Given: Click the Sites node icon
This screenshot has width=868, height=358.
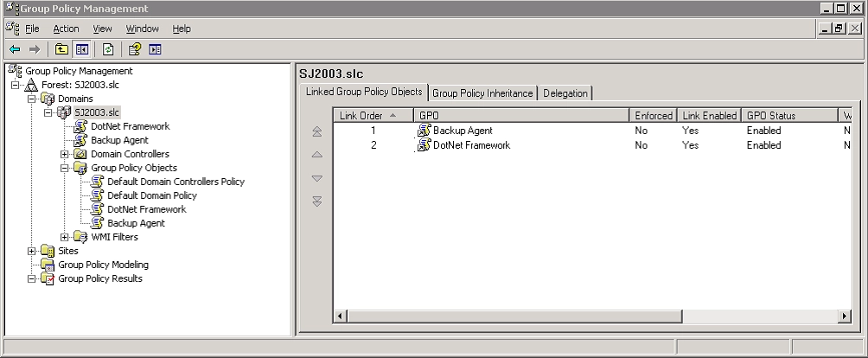Looking at the screenshot, I should click(48, 251).
